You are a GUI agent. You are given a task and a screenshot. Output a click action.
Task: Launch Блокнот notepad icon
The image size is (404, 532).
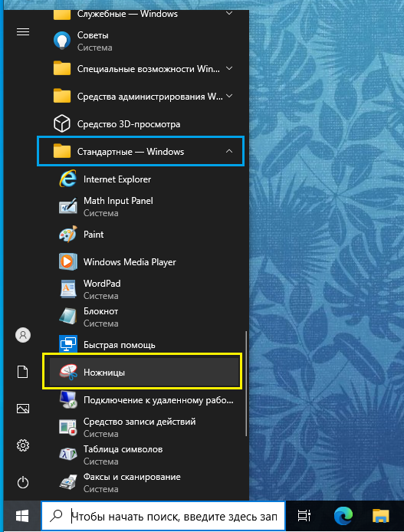click(x=68, y=317)
